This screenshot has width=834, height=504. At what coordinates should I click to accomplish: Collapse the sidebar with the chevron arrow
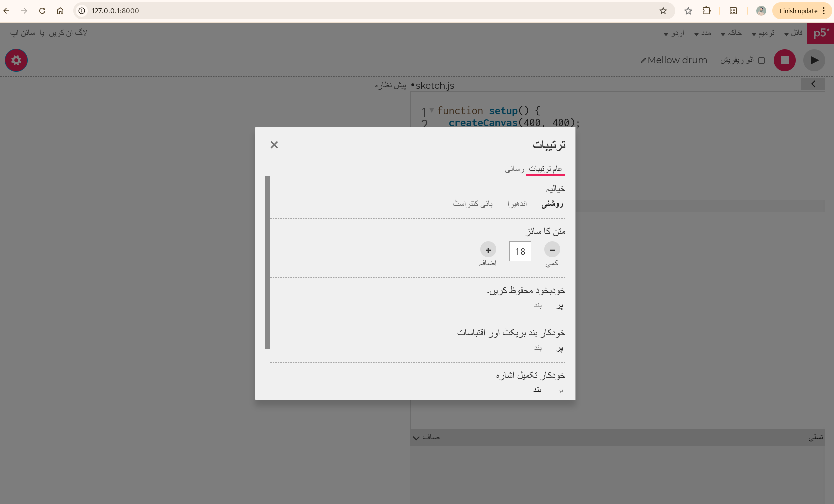(813, 84)
